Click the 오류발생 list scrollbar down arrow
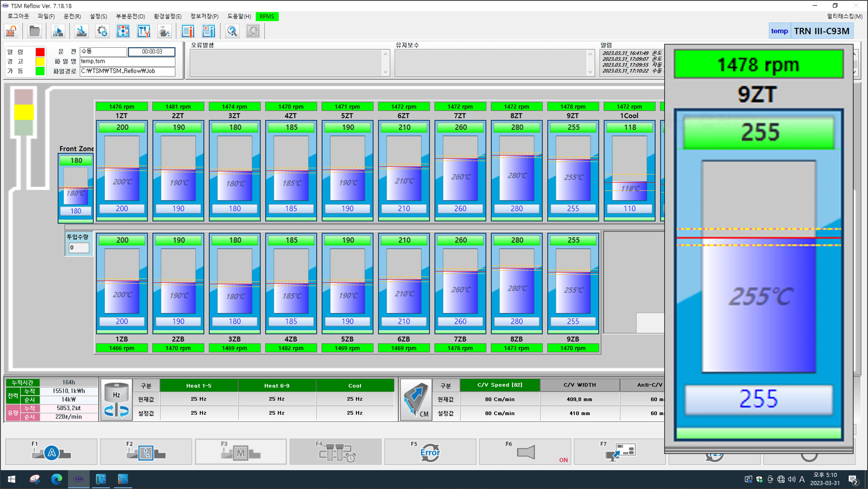868x489 pixels. (386, 72)
